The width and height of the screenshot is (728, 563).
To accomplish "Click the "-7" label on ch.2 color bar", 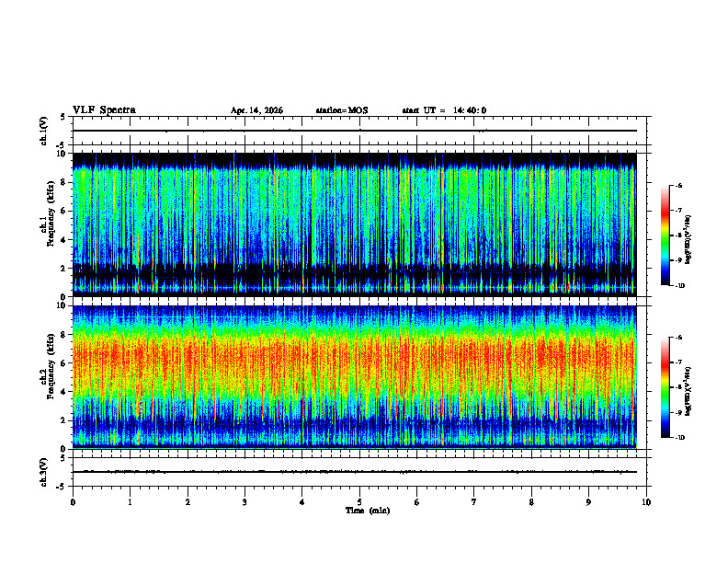I will point(678,362).
